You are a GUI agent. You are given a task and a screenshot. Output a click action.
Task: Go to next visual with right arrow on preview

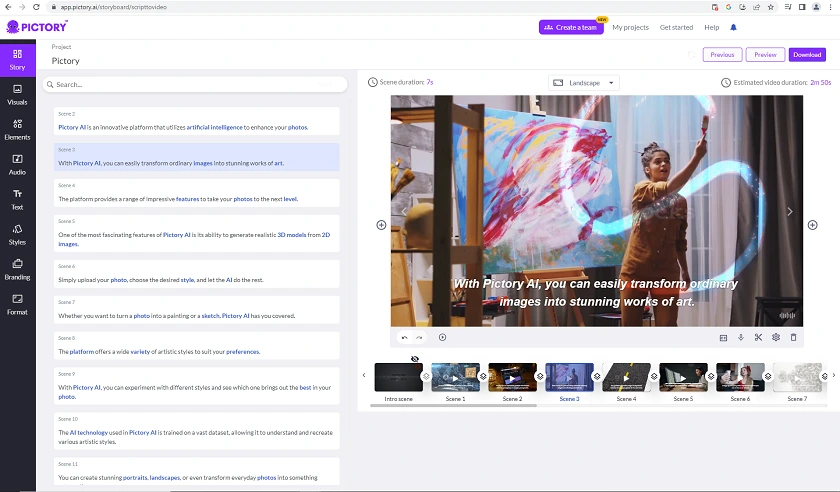(x=790, y=212)
